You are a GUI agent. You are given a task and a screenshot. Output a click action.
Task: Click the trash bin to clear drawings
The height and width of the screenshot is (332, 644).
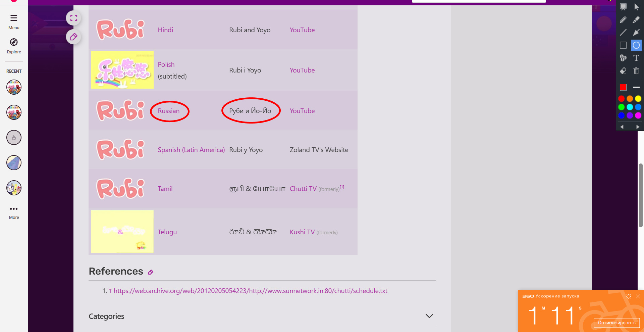[636, 71]
